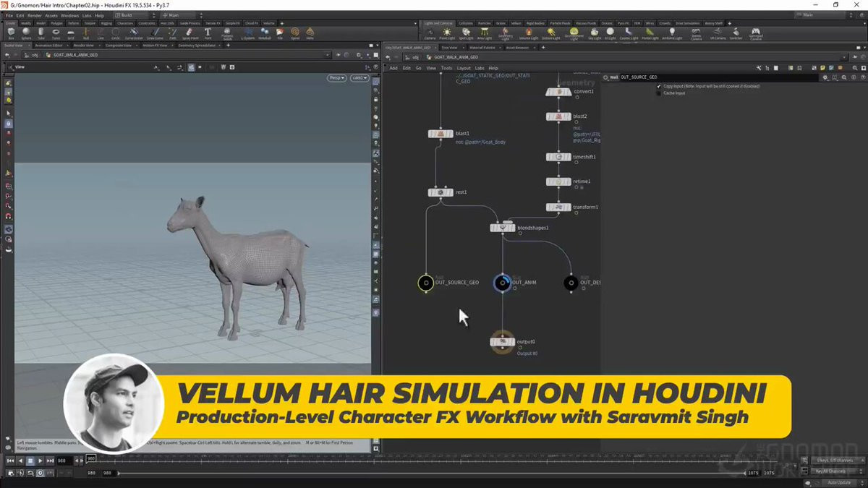The width and height of the screenshot is (868, 488).
Task: Select the File shelf tool
Action: pos(280,33)
